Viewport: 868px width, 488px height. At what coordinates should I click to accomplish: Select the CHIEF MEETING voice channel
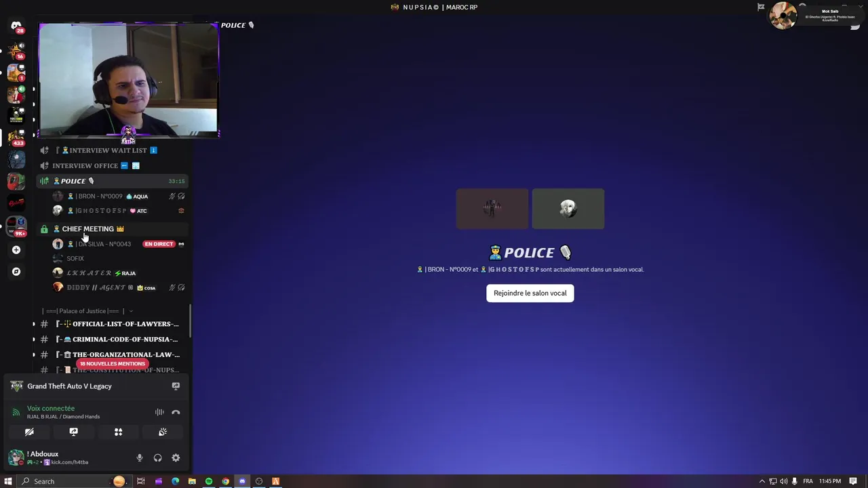point(111,229)
